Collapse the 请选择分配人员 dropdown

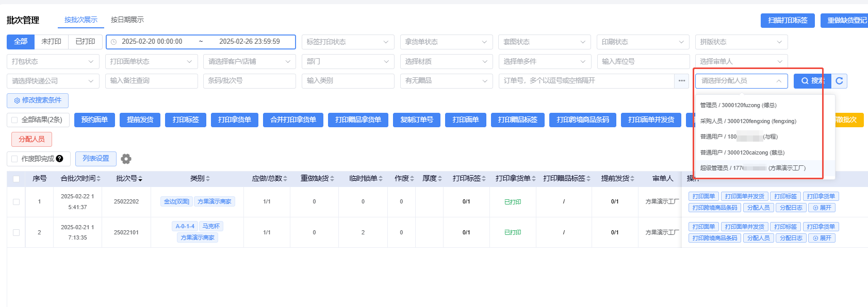(742, 81)
